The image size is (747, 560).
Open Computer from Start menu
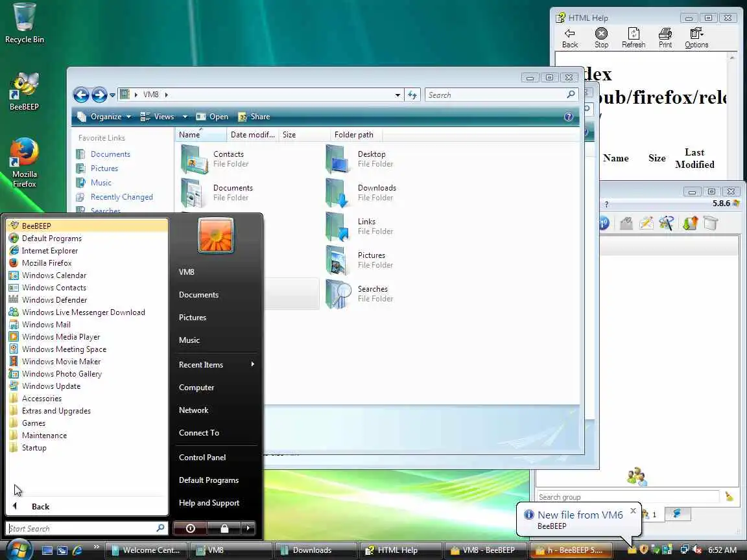[196, 388]
